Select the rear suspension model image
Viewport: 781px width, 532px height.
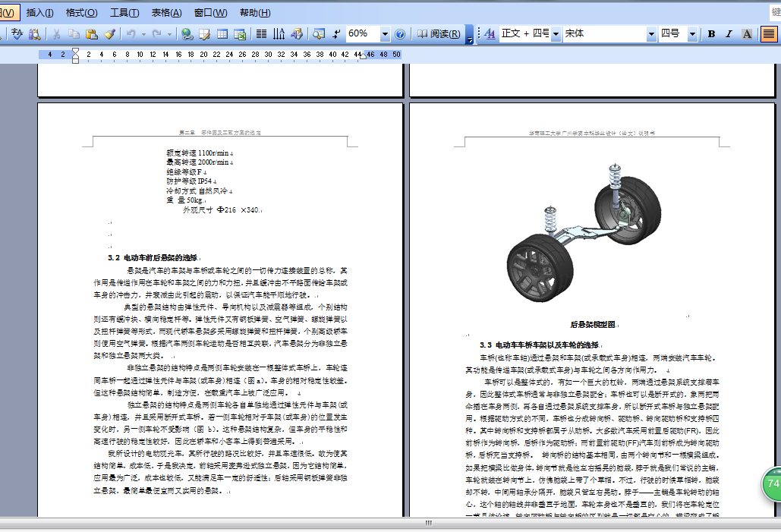click(x=584, y=232)
